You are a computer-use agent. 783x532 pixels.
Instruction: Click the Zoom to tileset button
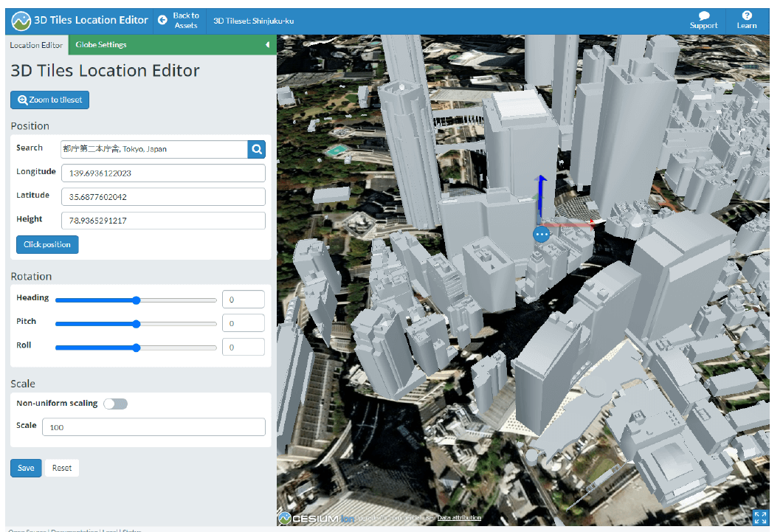coord(50,100)
